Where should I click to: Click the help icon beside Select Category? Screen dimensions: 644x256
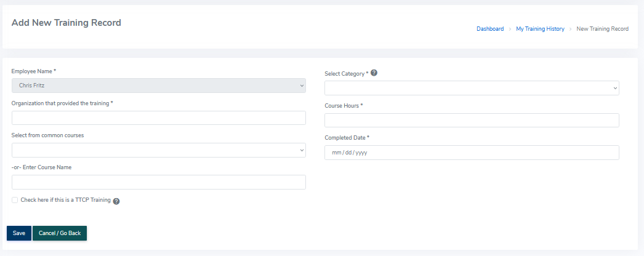374,73
